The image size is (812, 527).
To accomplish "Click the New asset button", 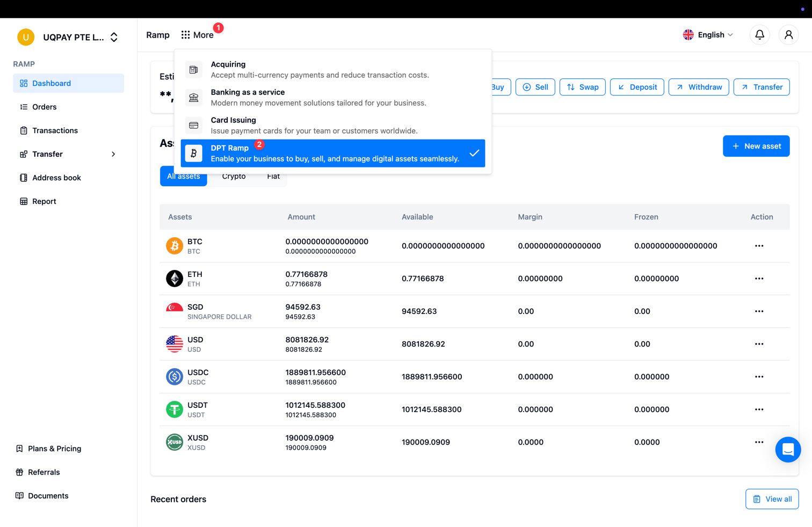I will coord(756,146).
